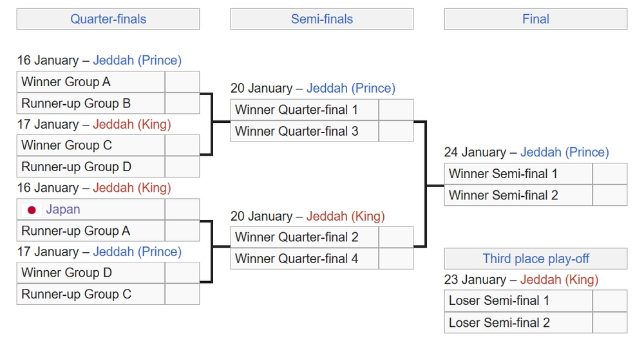The image size is (644, 348).
Task: Select the Winner Group A cell
Action: (91, 82)
